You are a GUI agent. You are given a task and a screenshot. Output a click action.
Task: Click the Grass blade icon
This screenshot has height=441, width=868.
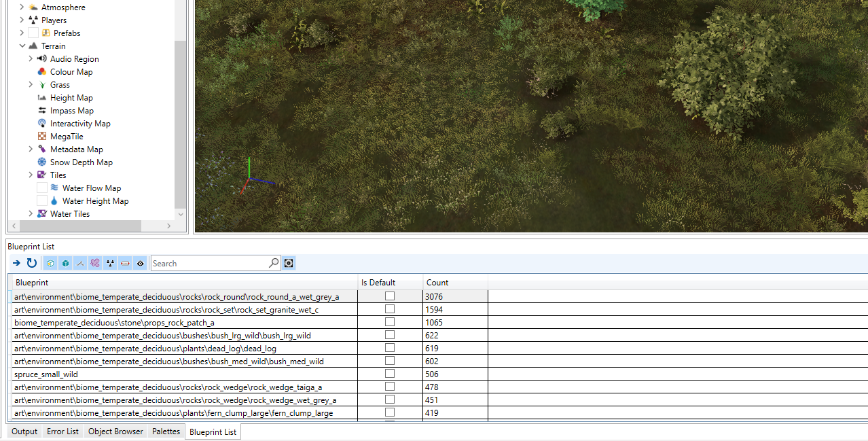click(x=41, y=85)
